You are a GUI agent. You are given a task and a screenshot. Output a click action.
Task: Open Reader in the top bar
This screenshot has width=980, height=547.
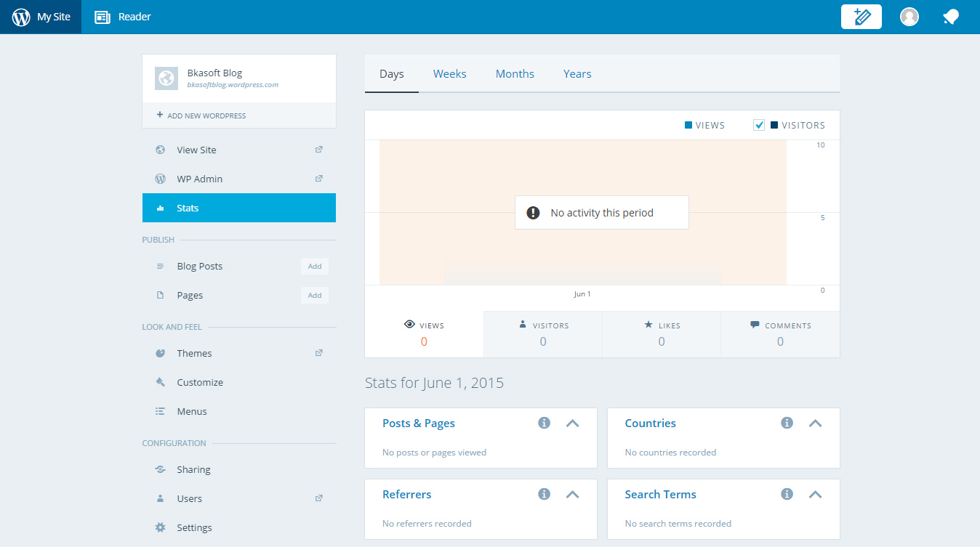click(123, 17)
